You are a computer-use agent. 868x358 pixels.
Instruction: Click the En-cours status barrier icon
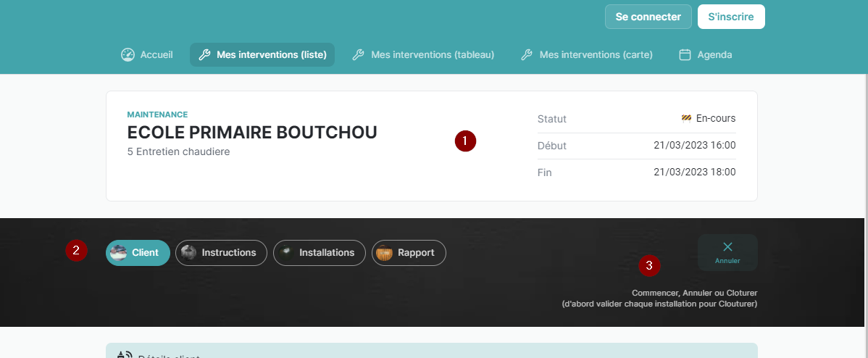pos(686,118)
